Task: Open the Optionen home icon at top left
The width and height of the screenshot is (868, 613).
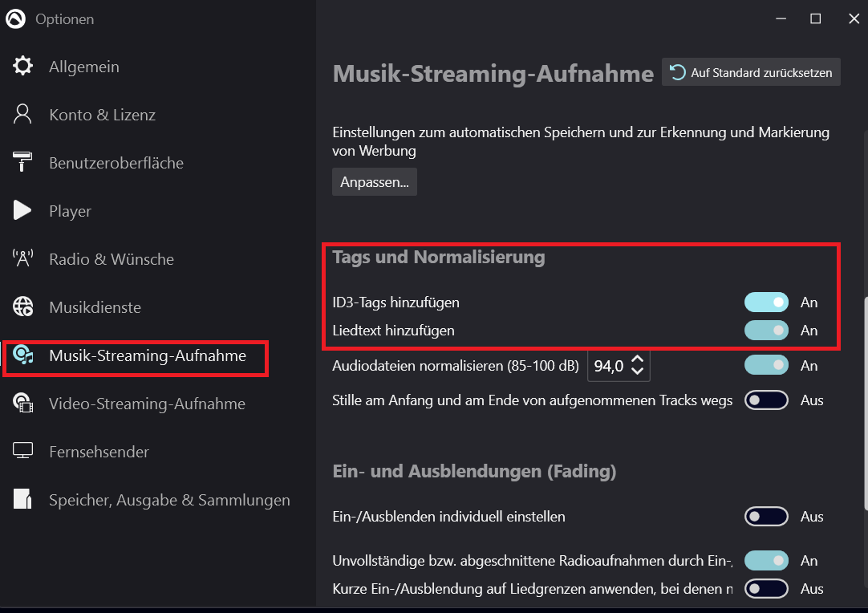Action: 14,18
